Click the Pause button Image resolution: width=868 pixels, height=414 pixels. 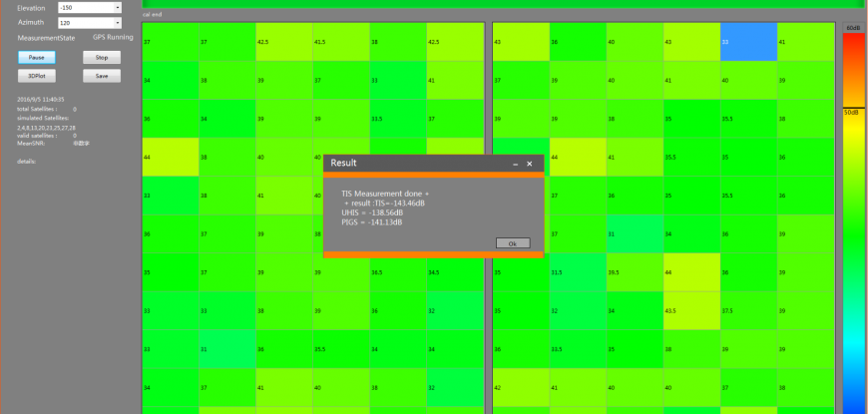pos(37,57)
